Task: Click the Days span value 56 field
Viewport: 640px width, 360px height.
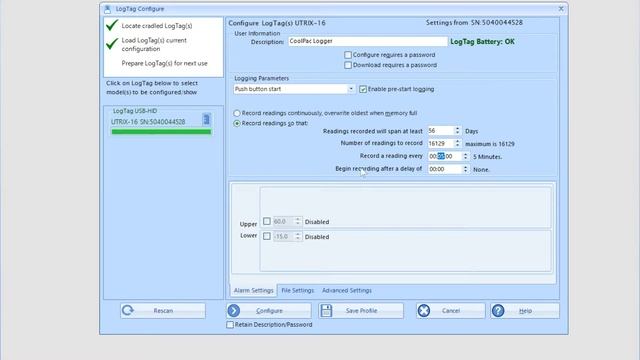Action: [440, 131]
